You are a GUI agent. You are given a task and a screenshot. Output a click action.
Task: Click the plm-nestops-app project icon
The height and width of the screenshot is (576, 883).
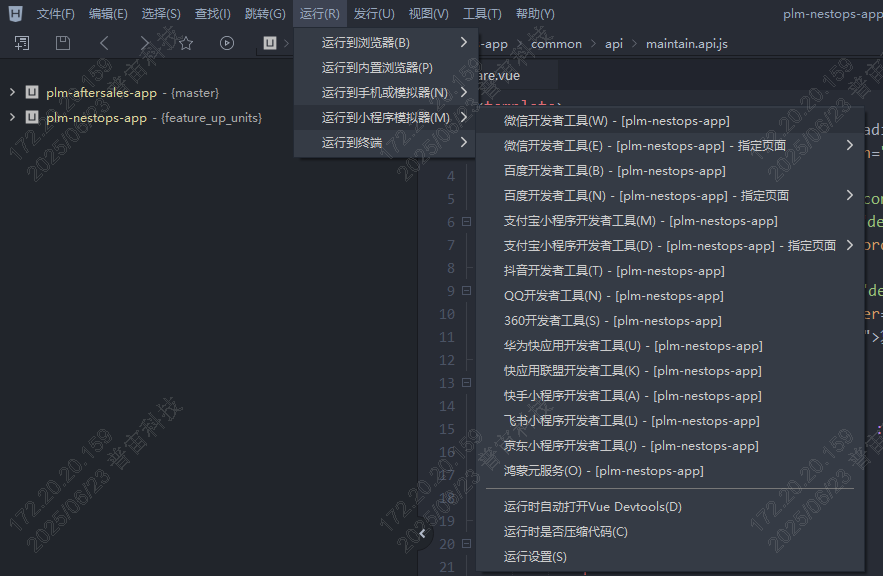(32, 117)
